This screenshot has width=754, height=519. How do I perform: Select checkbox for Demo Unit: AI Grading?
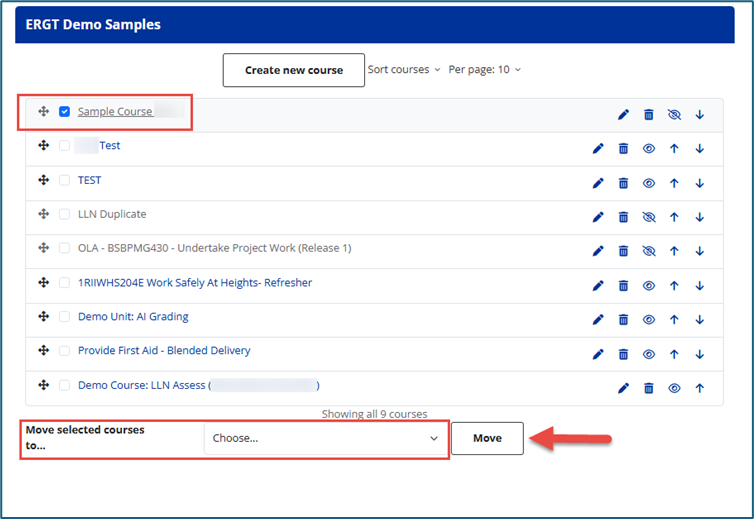click(65, 317)
